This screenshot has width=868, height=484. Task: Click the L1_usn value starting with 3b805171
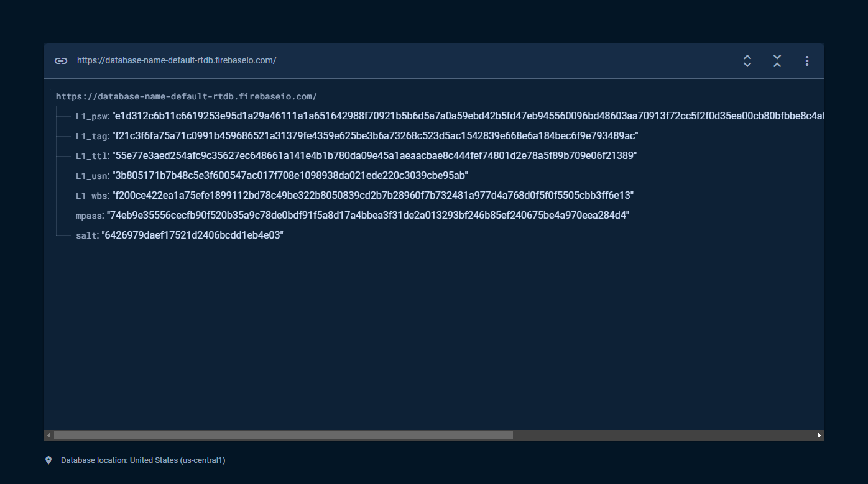(290, 175)
